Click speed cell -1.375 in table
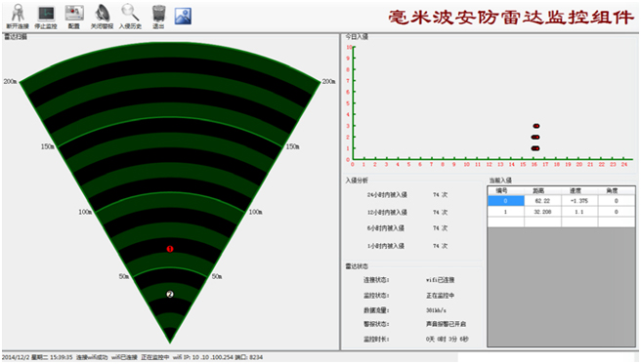641x364 pixels. pyautogui.click(x=579, y=201)
